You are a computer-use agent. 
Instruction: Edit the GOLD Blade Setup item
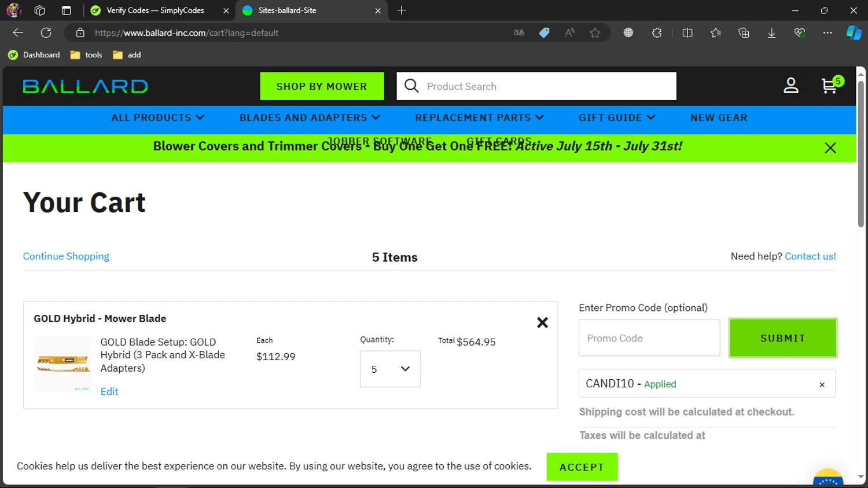point(109,391)
